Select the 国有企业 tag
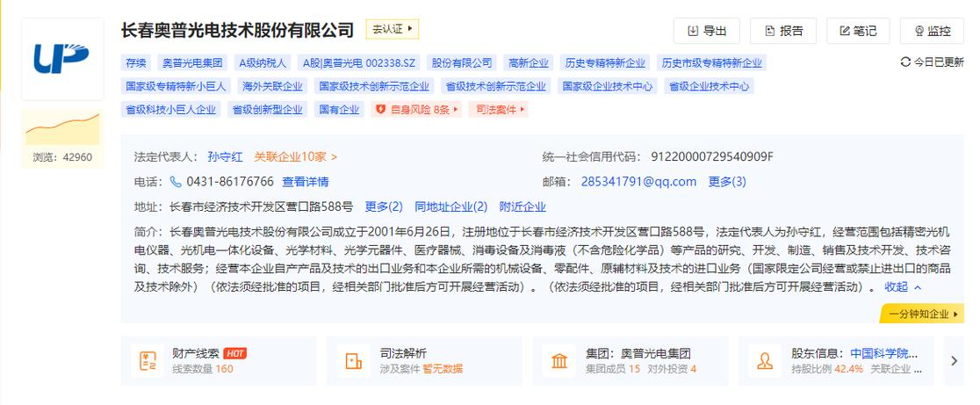This screenshot has height=405, width=980. [x=339, y=109]
